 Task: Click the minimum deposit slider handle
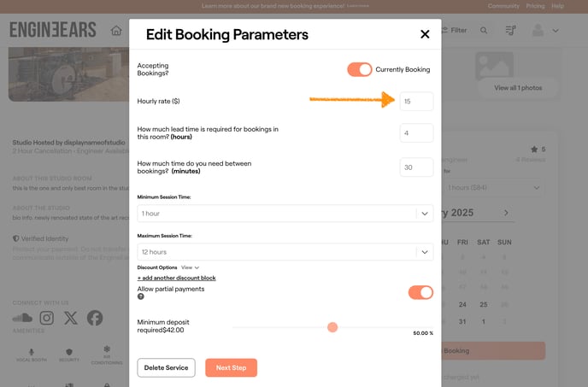(x=332, y=327)
